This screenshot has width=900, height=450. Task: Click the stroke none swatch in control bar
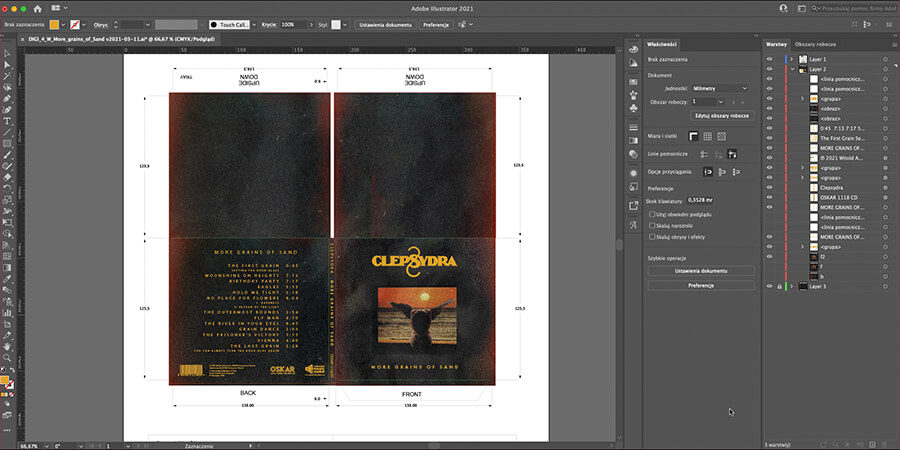coord(75,25)
